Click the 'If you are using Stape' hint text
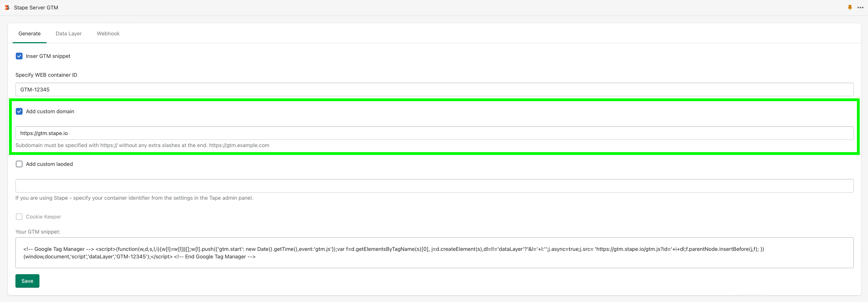 (134, 198)
